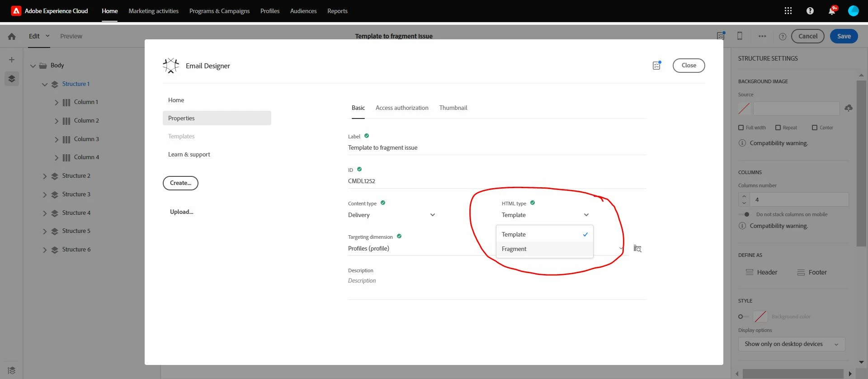This screenshot has width=868, height=379.
Task: Open the user profile avatar
Action: point(853,11)
